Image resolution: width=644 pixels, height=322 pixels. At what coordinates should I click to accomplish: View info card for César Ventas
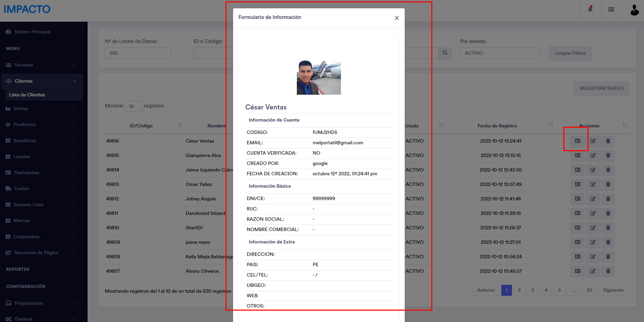[577, 141]
